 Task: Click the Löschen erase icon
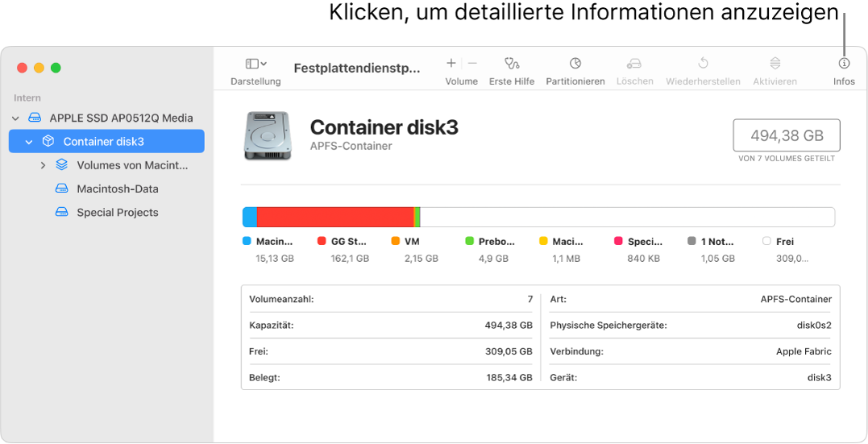[634, 63]
